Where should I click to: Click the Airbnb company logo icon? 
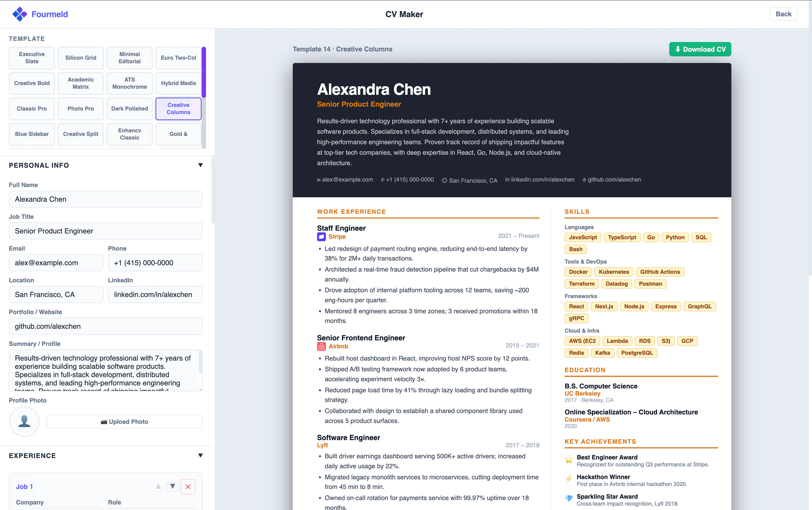tap(321, 346)
